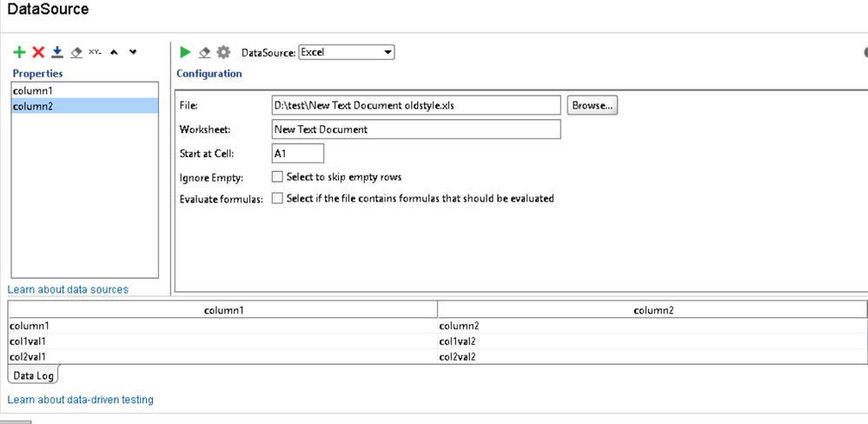The image size is (868, 424).
Task: Click the eraser icon beside the play button
Action: click(204, 53)
